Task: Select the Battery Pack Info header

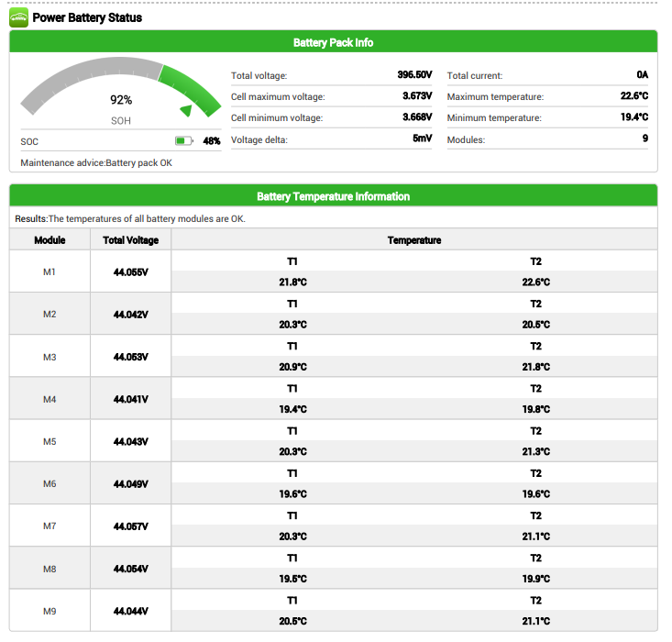Action: coord(333,42)
